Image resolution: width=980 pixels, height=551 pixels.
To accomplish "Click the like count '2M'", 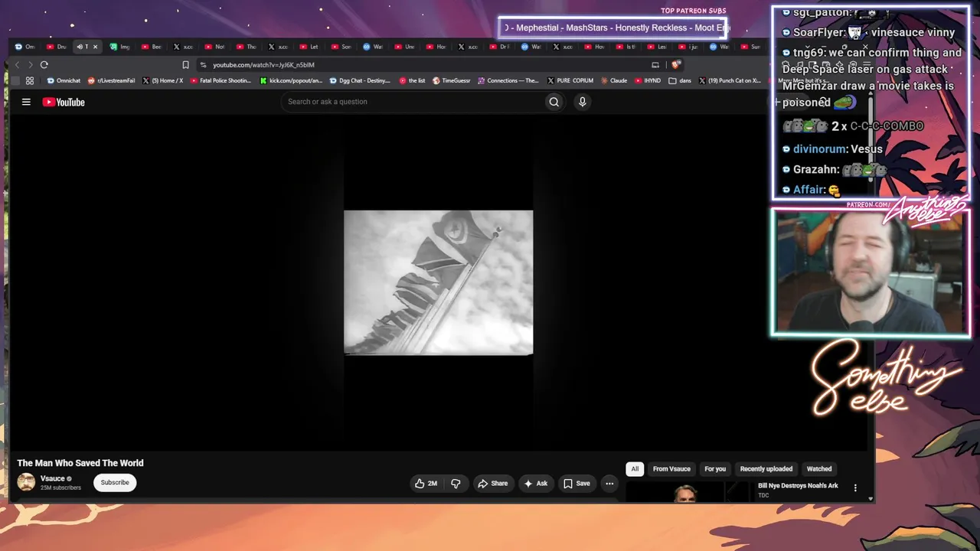I will (433, 484).
